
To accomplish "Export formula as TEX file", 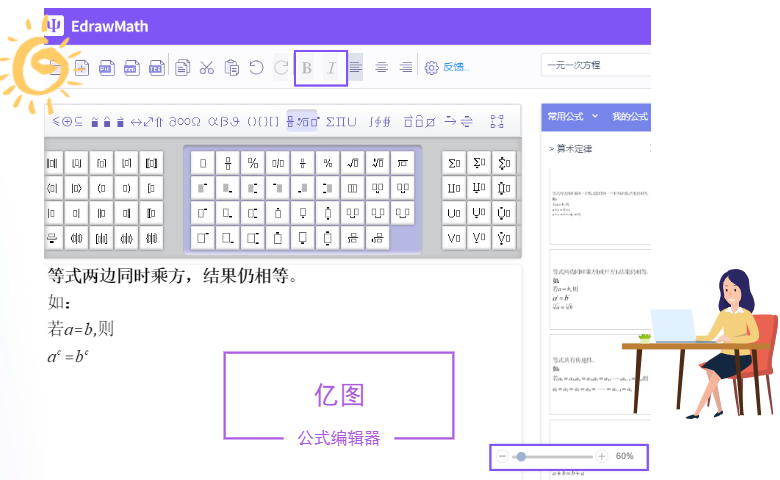I will [156, 68].
